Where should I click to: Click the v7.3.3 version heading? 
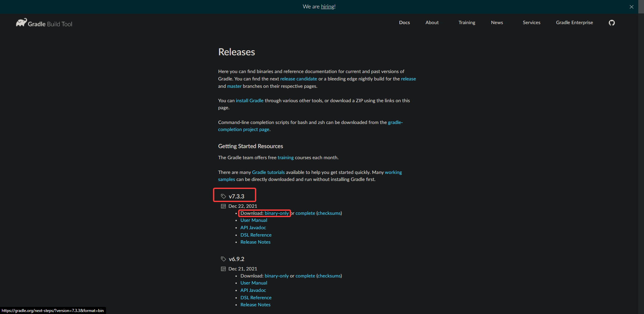pos(236,196)
